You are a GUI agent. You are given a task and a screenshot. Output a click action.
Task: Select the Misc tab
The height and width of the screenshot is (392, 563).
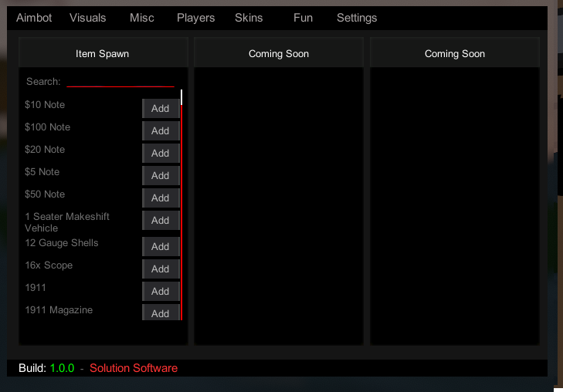(x=142, y=18)
